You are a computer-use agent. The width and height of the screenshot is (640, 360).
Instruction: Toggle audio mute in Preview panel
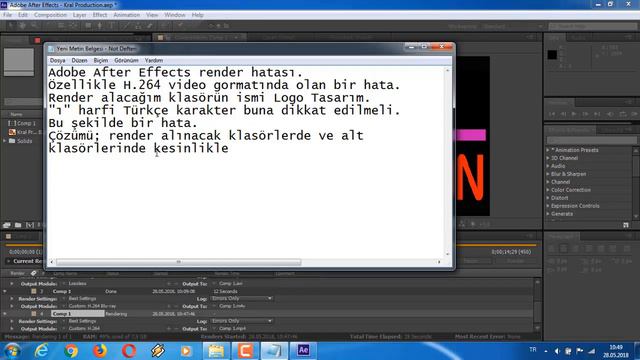tap(611, 114)
